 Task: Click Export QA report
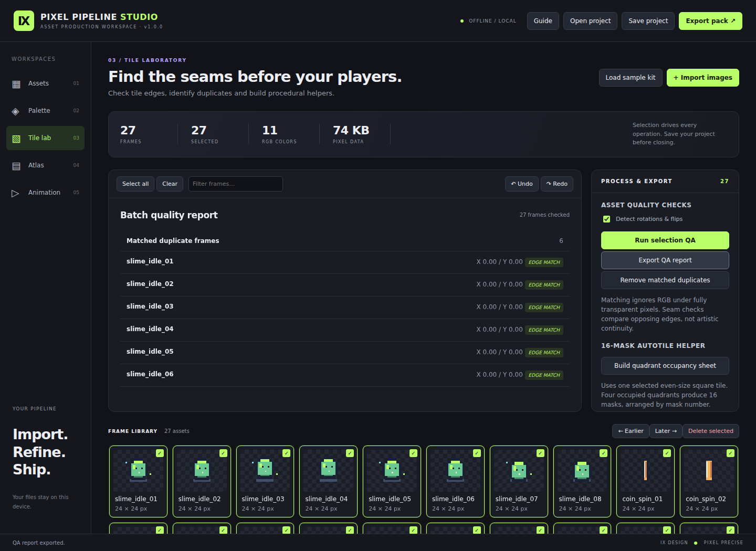(665, 260)
